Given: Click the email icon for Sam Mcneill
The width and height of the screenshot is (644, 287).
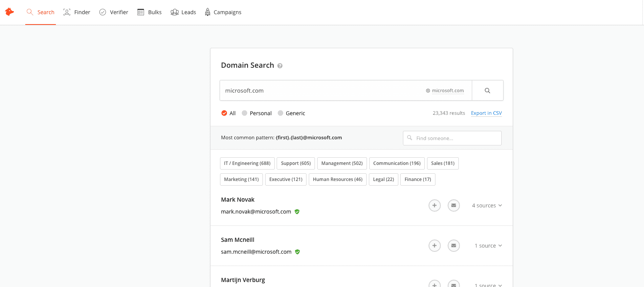Looking at the screenshot, I should click(x=454, y=246).
